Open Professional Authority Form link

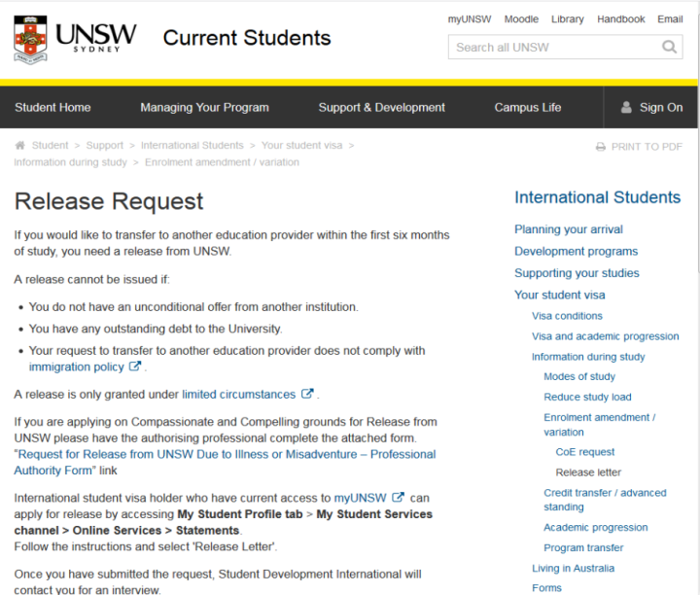coord(225,462)
